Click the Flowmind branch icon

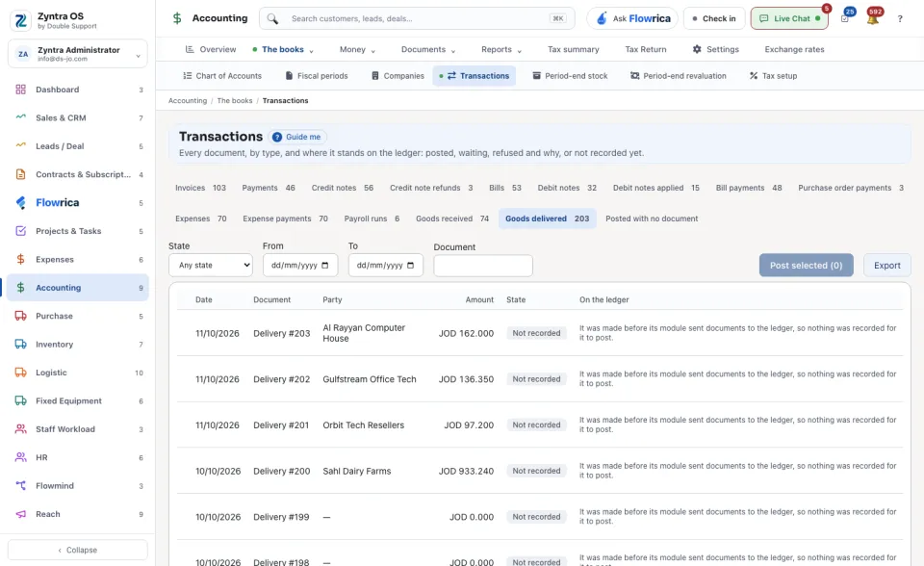pyautogui.click(x=20, y=485)
